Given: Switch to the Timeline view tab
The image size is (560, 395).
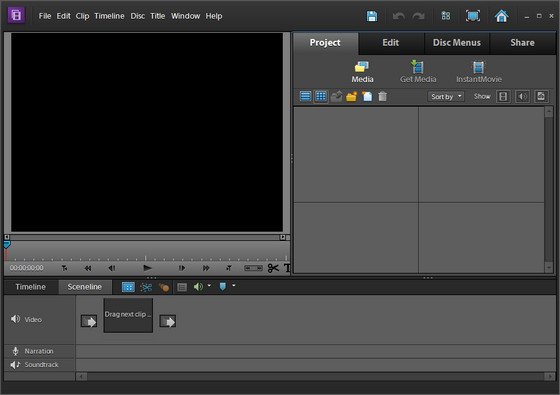Looking at the screenshot, I should pyautogui.click(x=30, y=287).
